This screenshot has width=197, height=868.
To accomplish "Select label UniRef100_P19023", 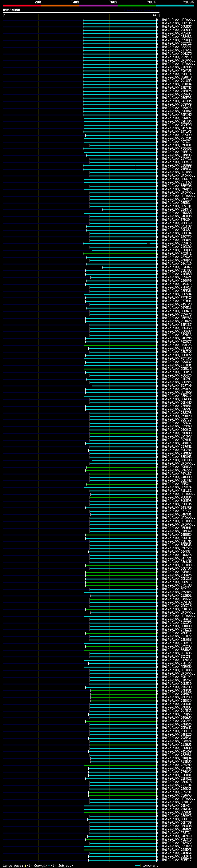I will pos(176,108).
